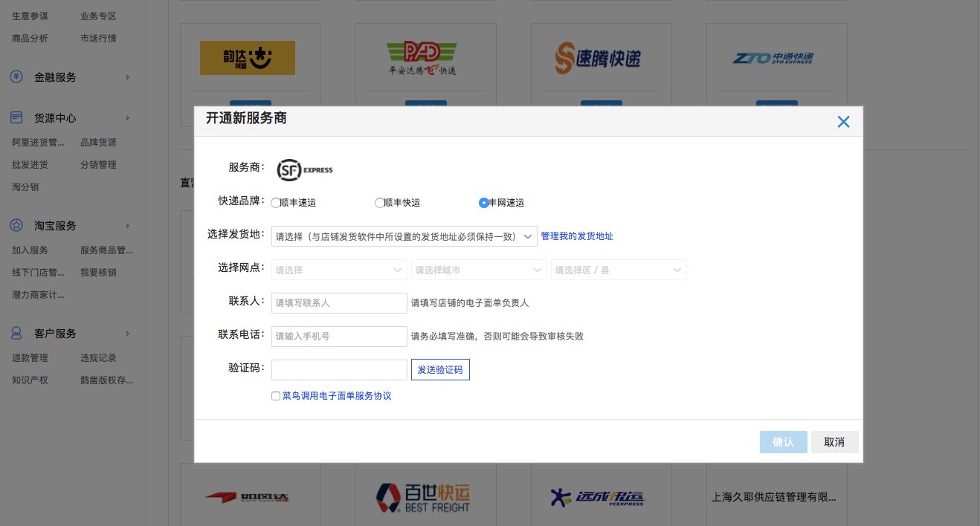Viewport: 980px width, 526px height.
Task: Open the 菜鸟调用电子面单服务协议 link
Action: (337, 396)
